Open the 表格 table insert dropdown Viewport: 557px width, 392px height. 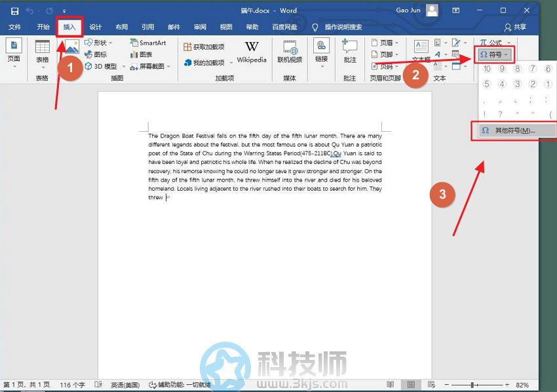43,54
